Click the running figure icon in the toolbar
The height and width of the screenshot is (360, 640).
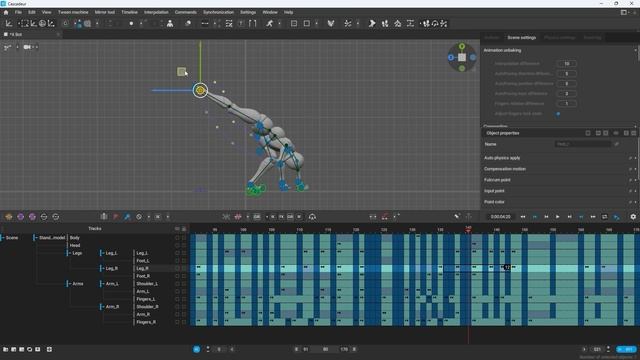point(269,24)
